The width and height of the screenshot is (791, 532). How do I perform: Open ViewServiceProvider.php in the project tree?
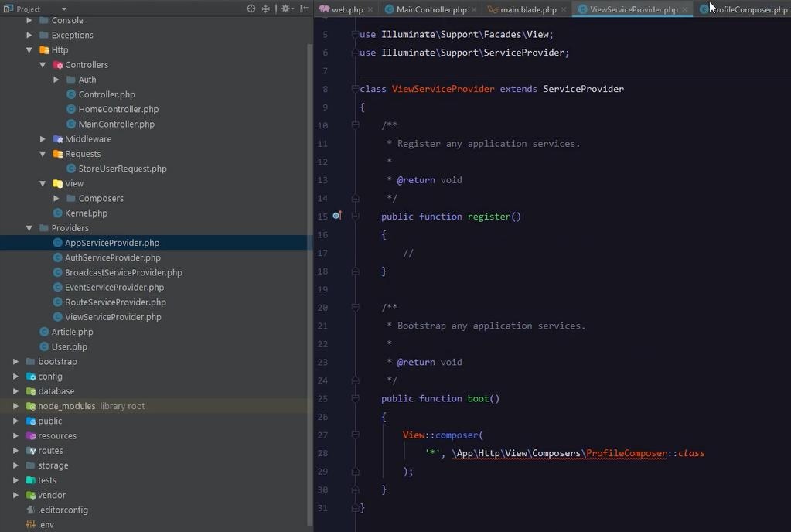pos(113,317)
